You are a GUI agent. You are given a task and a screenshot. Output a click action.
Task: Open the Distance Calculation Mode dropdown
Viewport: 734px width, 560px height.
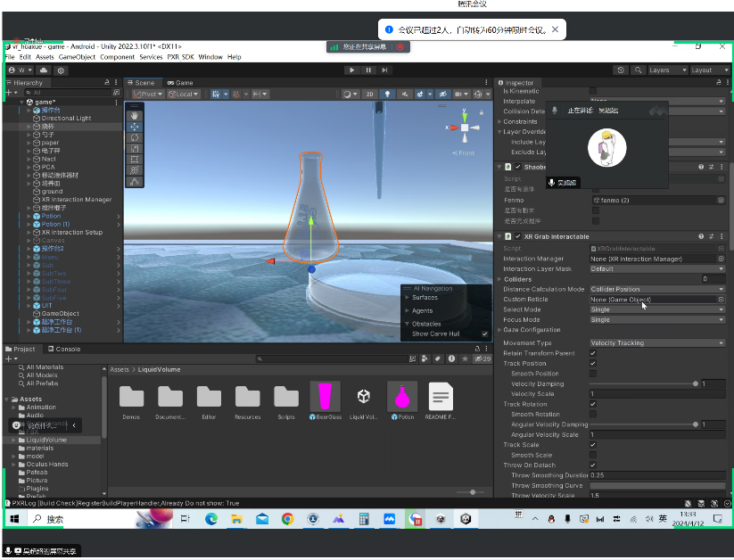(x=656, y=289)
